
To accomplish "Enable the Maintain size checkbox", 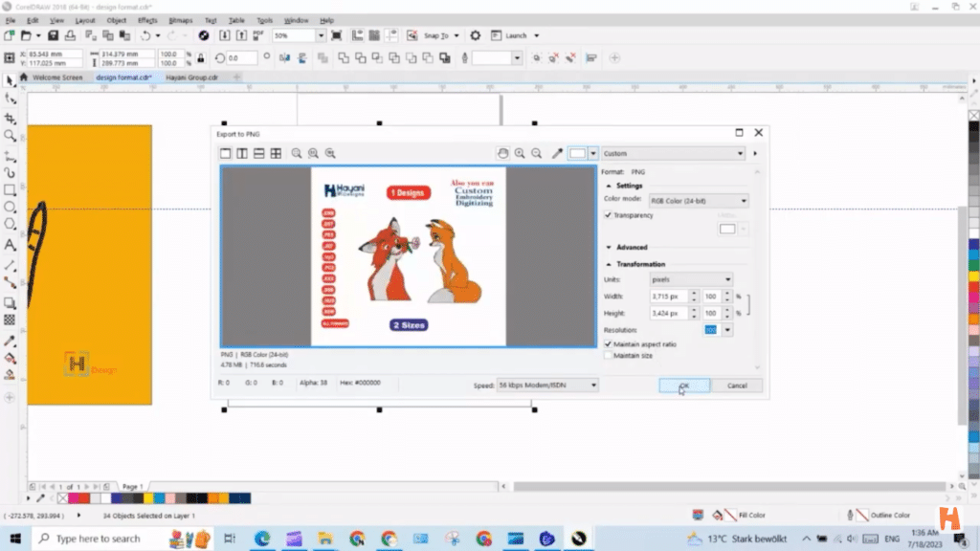I will coord(608,356).
